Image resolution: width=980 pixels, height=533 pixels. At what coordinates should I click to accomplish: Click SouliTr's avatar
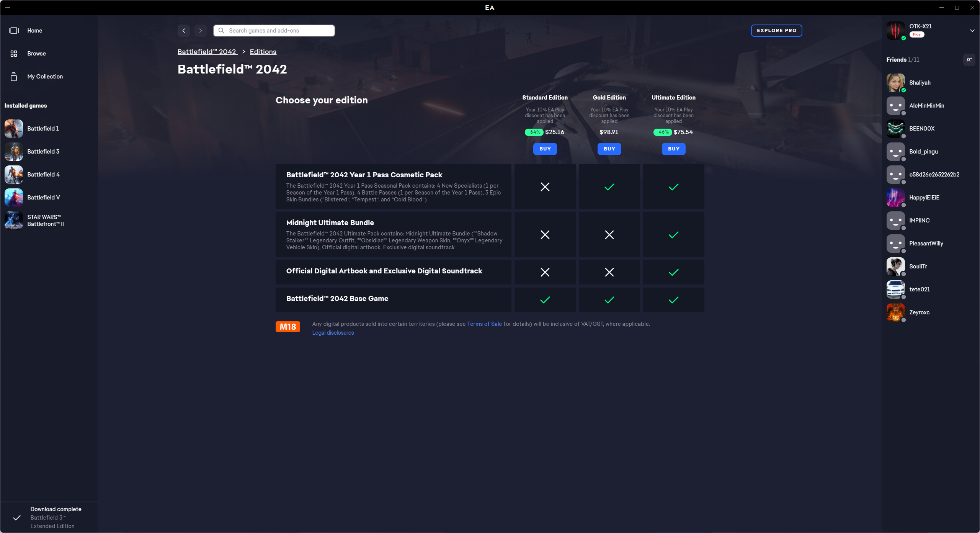[896, 266]
